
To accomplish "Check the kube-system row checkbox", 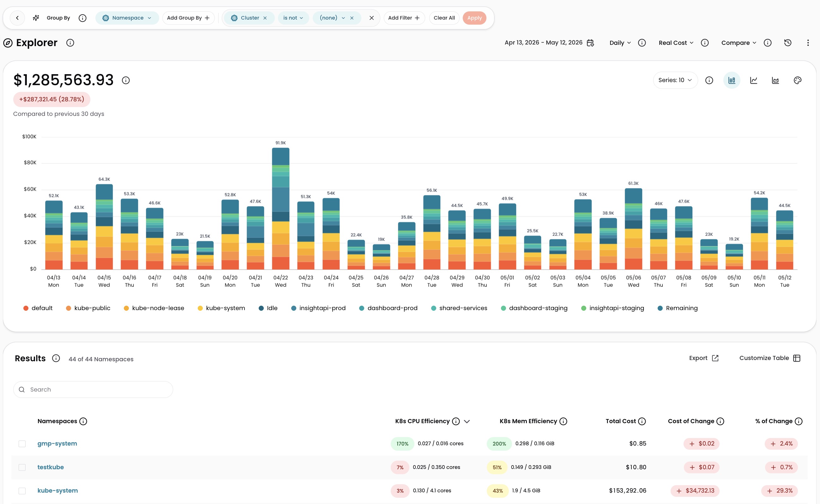I will (22, 491).
